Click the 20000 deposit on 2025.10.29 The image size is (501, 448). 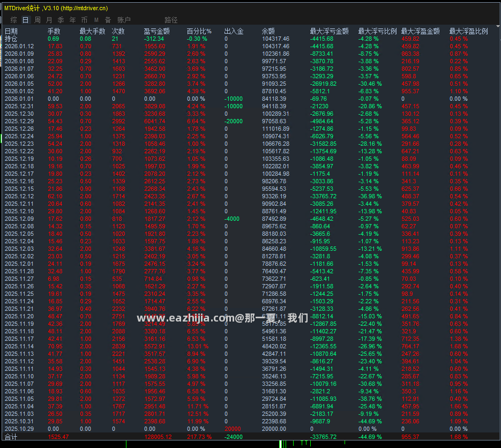(x=233, y=429)
